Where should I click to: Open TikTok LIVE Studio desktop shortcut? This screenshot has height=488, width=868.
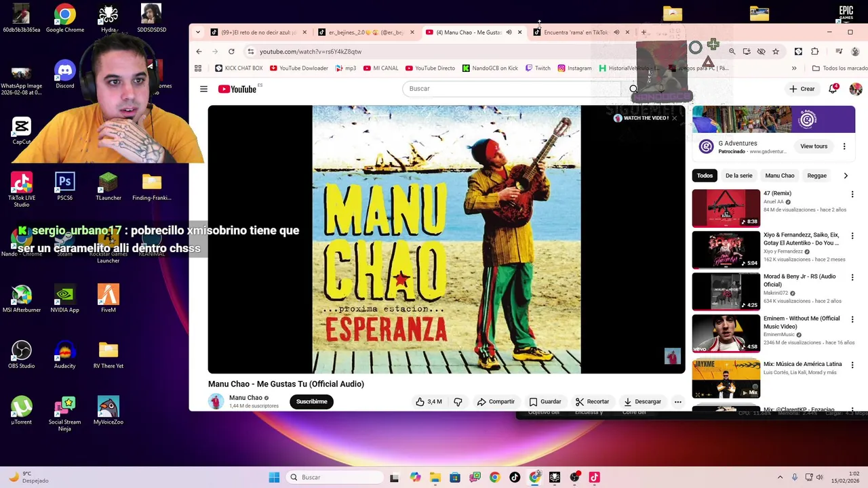coord(22,190)
